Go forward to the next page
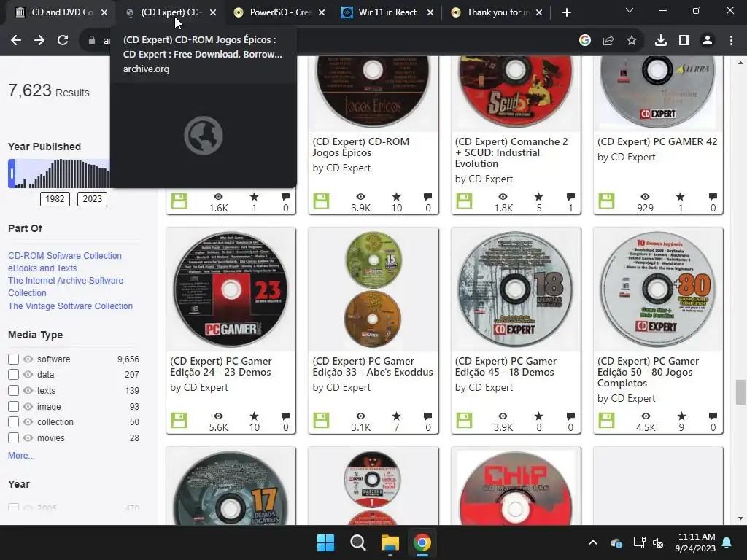Image resolution: width=747 pixels, height=560 pixels. tap(39, 41)
